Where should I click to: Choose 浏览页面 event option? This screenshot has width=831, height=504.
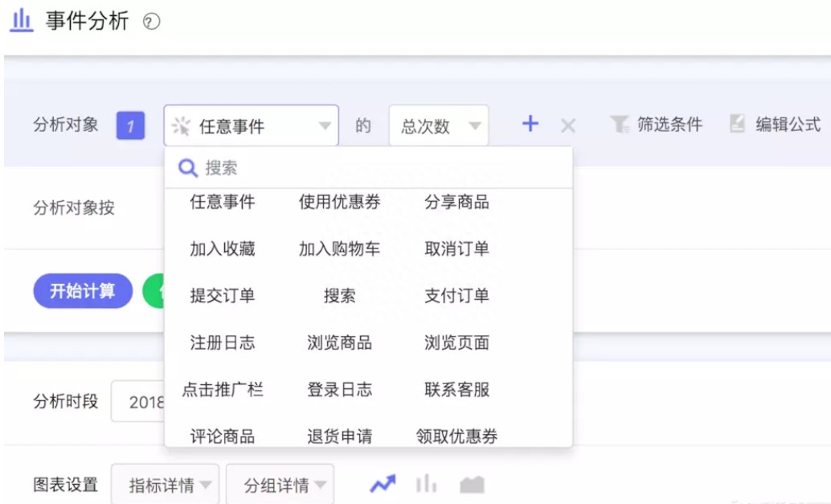(456, 342)
